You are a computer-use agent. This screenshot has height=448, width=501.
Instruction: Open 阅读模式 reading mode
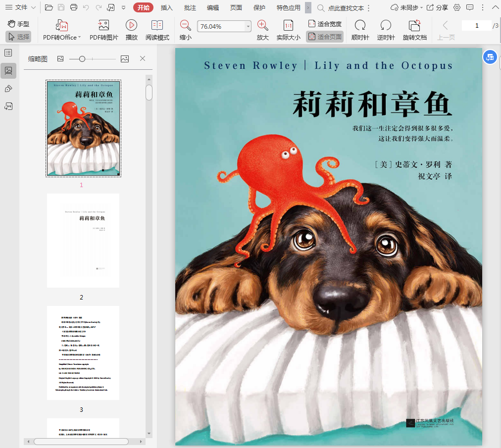[157, 25]
